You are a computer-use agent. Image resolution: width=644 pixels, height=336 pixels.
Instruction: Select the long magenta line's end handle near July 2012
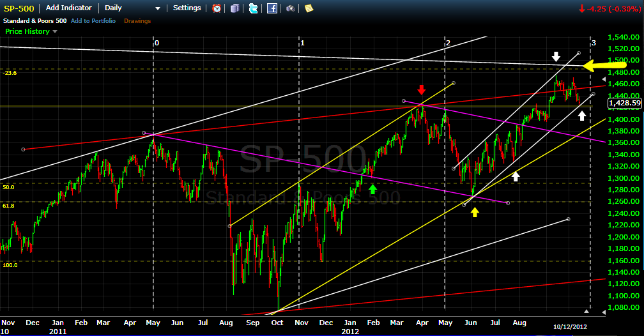coord(508,203)
